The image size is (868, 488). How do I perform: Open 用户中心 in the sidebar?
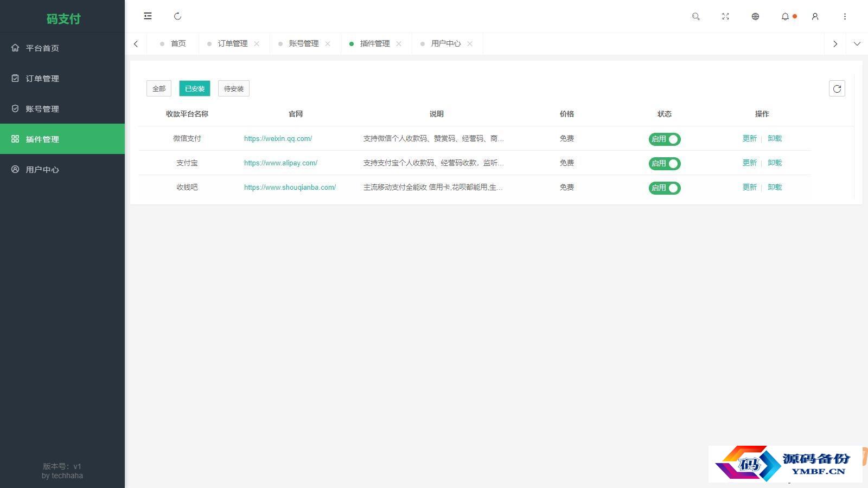(x=62, y=169)
